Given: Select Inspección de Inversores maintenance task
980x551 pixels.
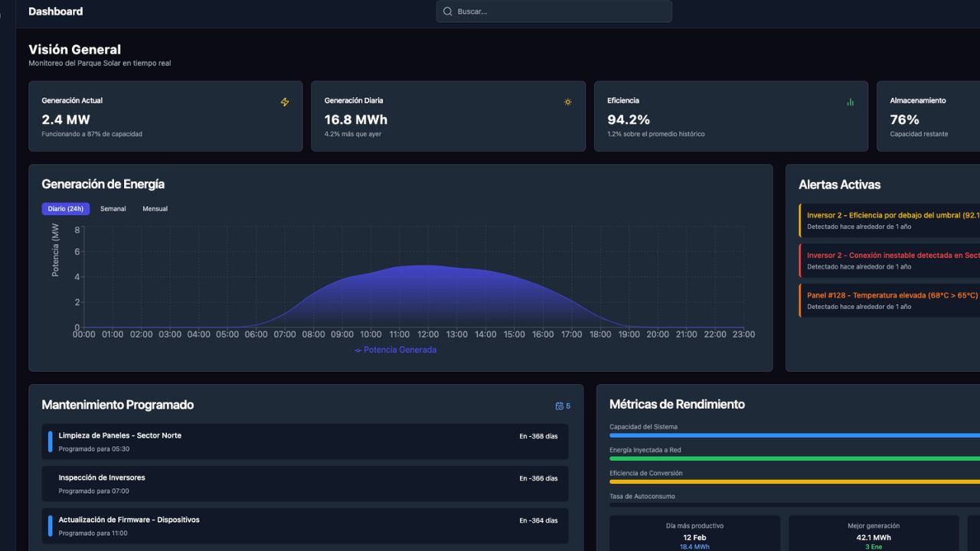Looking at the screenshot, I should click(x=305, y=484).
